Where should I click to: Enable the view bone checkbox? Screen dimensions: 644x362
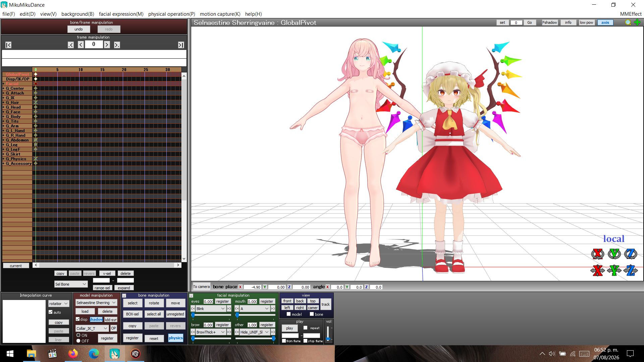312,314
